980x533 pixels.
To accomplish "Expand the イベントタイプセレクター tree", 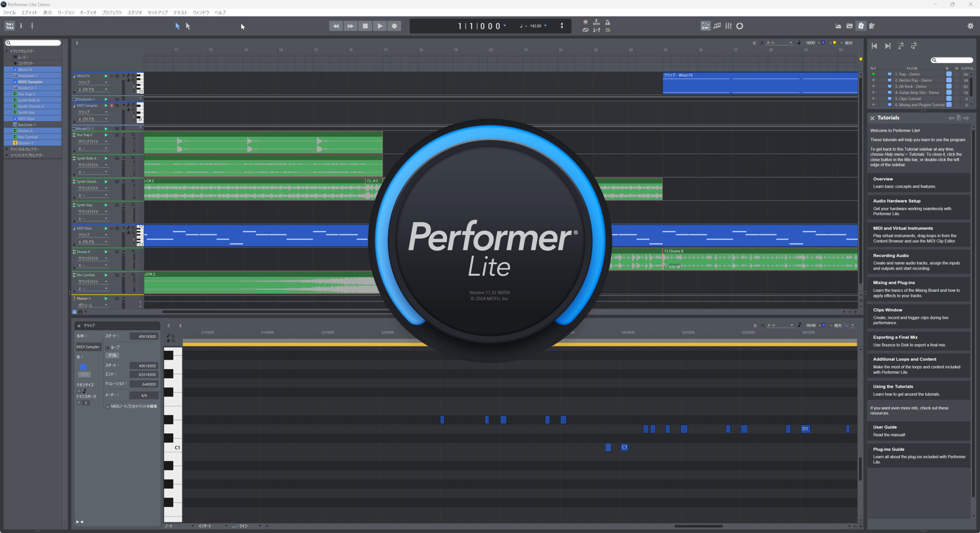I will coord(7,155).
